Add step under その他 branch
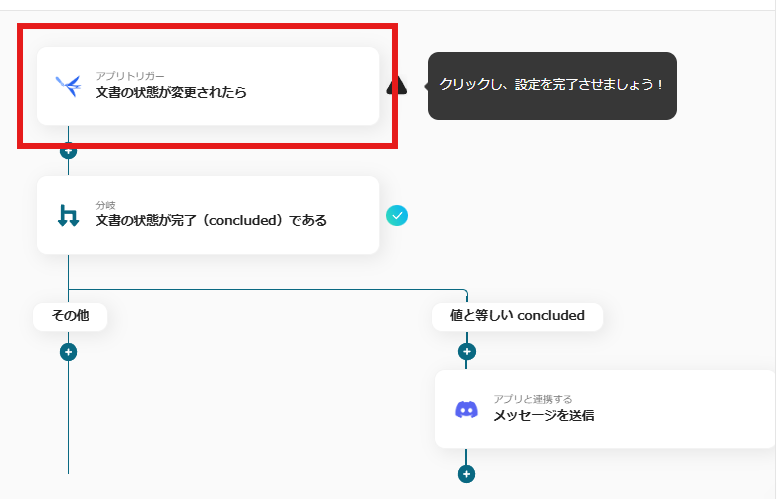Screen dimensions: 777x499 click(x=68, y=352)
